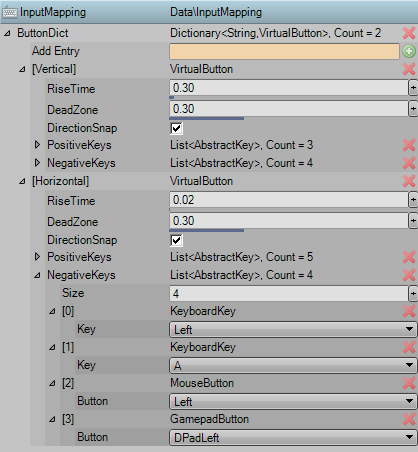The width and height of the screenshot is (418, 452).
Task: Toggle DirectionSnap checkbox under Vertical
Action: coord(176,128)
